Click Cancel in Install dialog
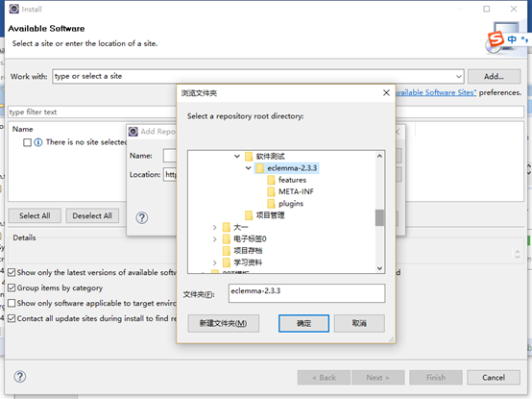532x399 pixels. 494,378
